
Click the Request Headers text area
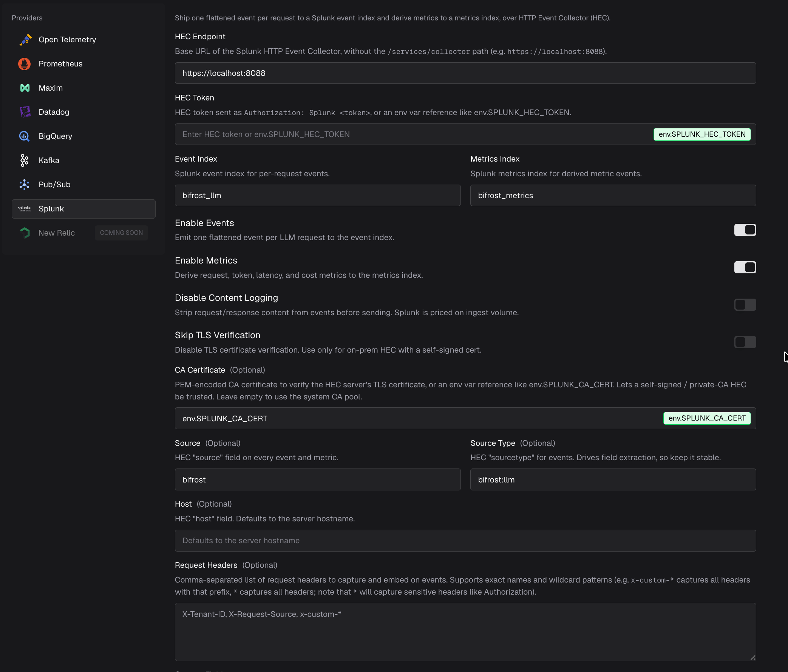click(465, 632)
